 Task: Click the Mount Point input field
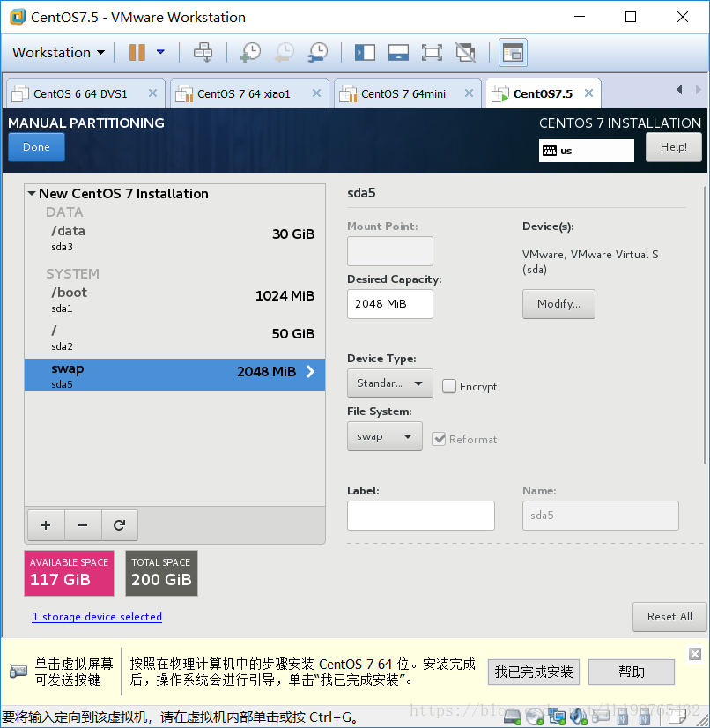tap(390, 251)
